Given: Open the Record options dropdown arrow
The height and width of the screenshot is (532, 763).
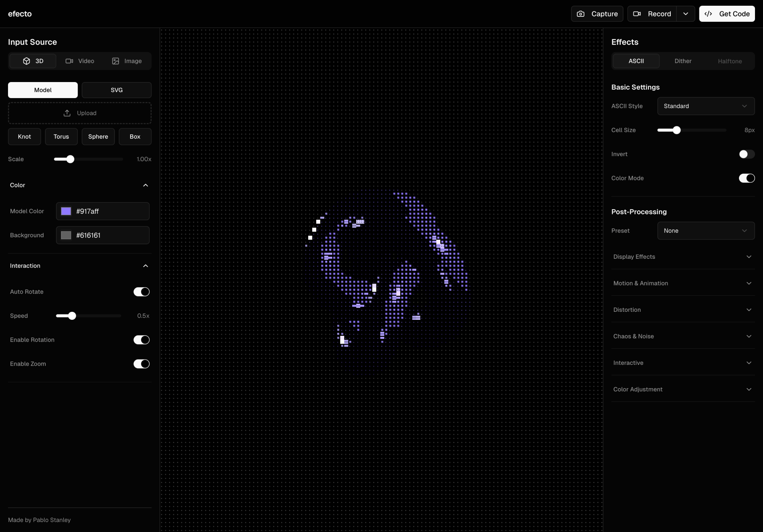Looking at the screenshot, I should tap(686, 14).
